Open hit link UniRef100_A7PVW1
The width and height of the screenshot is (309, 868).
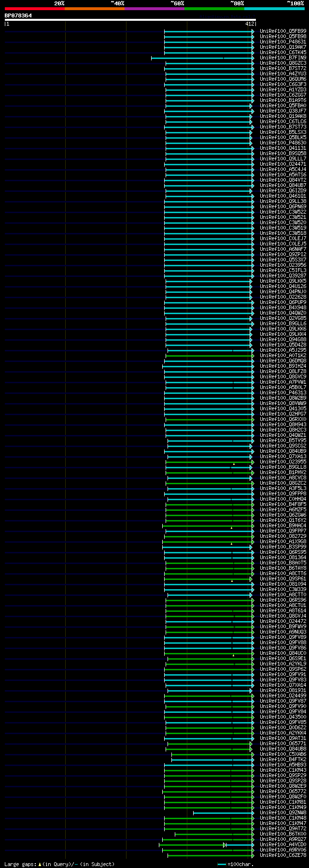point(283,382)
